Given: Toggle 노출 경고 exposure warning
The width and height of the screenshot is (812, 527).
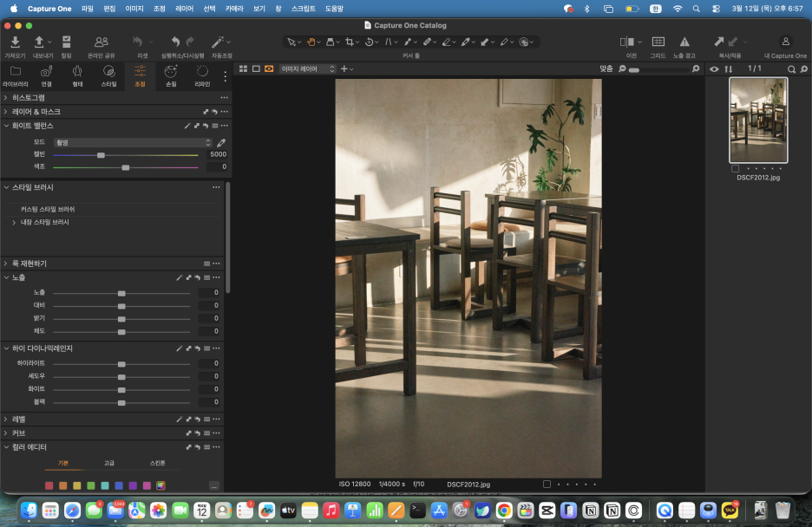Looking at the screenshot, I should 684,42.
